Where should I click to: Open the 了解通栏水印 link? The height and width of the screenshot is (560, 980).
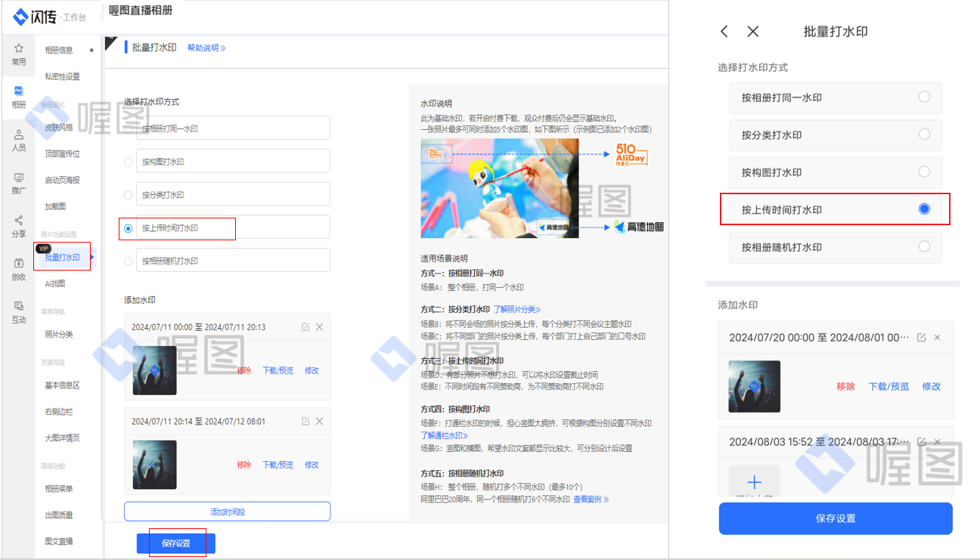[445, 435]
